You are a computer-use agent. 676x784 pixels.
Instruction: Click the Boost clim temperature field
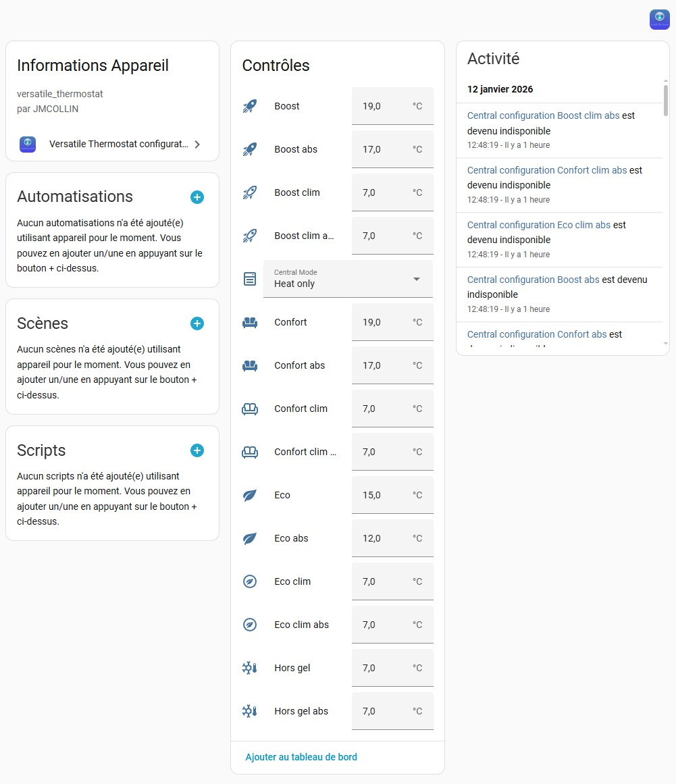pos(392,192)
